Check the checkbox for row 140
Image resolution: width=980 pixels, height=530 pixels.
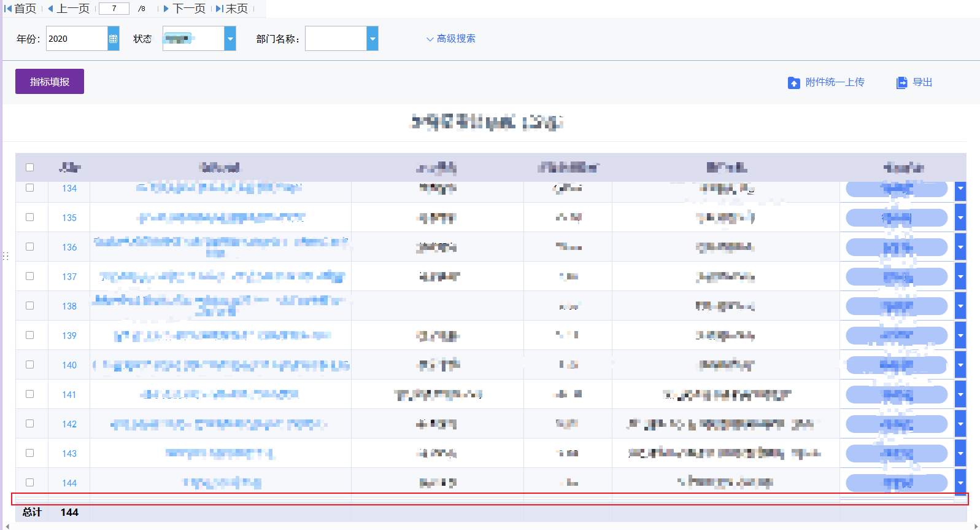pyautogui.click(x=29, y=365)
